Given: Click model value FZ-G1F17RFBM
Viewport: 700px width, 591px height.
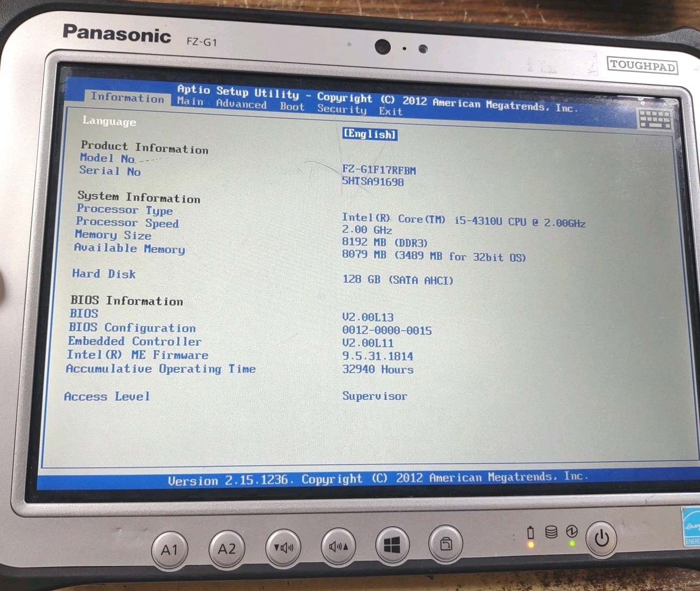Looking at the screenshot, I should 379,170.
